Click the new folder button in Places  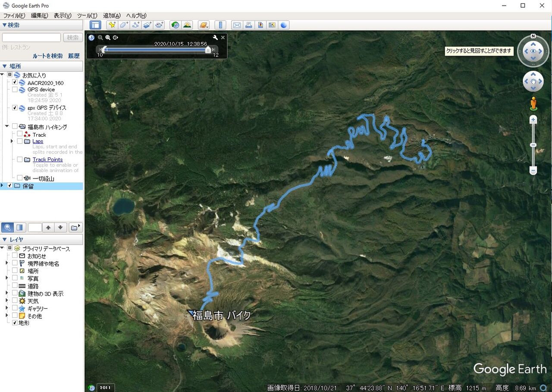pos(75,227)
